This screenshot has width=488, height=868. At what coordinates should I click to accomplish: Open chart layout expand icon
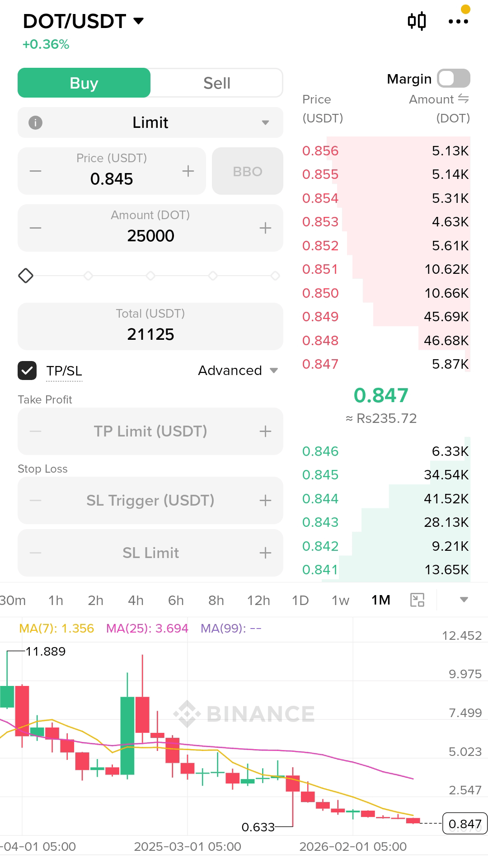pos(417,600)
